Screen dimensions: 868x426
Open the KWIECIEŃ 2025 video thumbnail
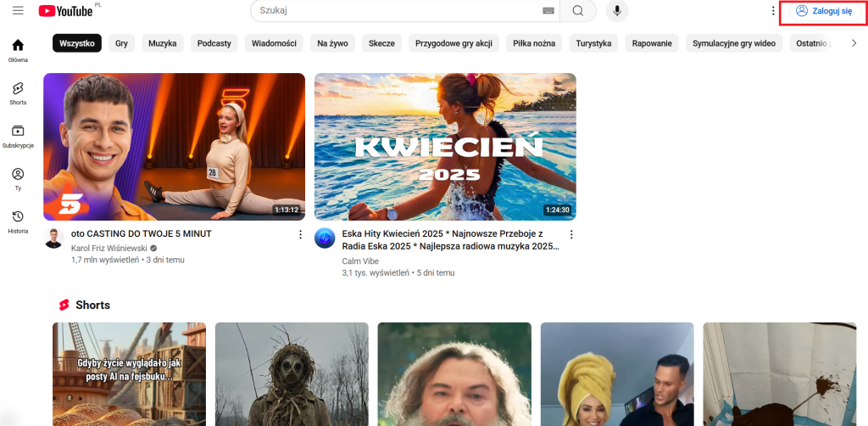pos(445,147)
